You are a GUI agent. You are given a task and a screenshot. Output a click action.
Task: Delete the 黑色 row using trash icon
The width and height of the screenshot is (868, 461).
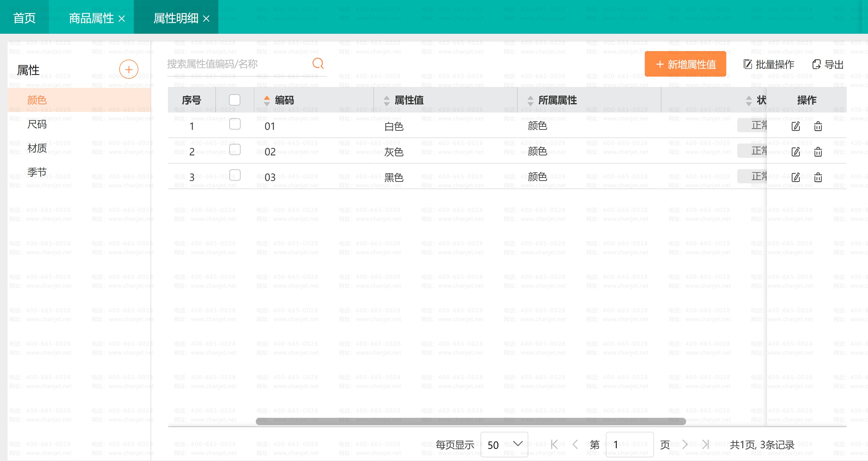pyautogui.click(x=818, y=177)
